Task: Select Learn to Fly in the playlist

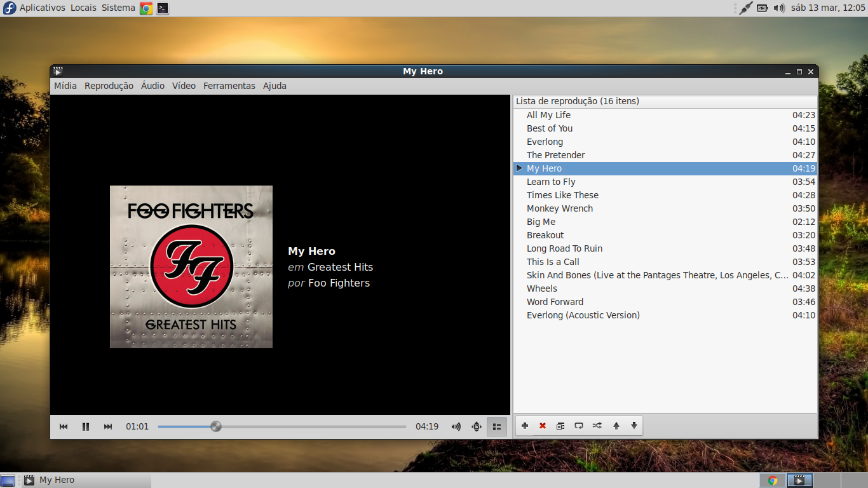Action: (665, 182)
